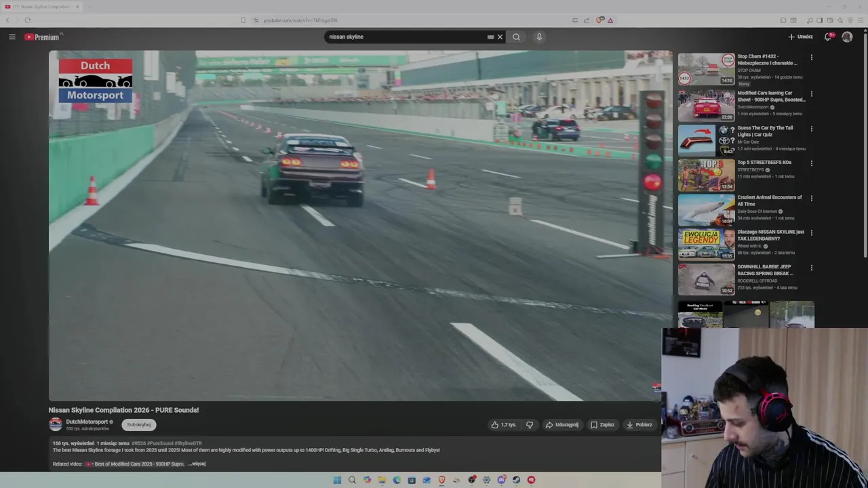
Task: Clear the search box with the X icon
Action: click(x=500, y=37)
